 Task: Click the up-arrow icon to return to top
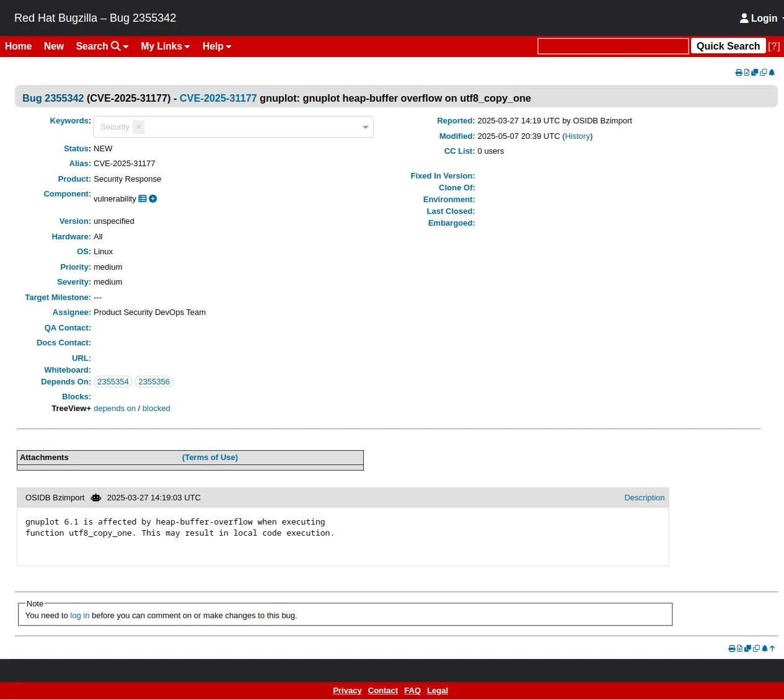772,649
